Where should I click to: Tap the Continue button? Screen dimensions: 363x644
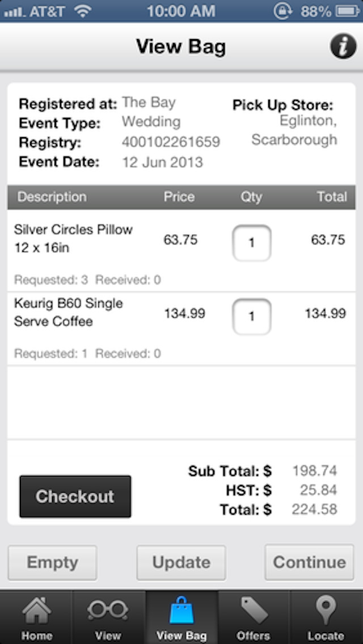309,562
